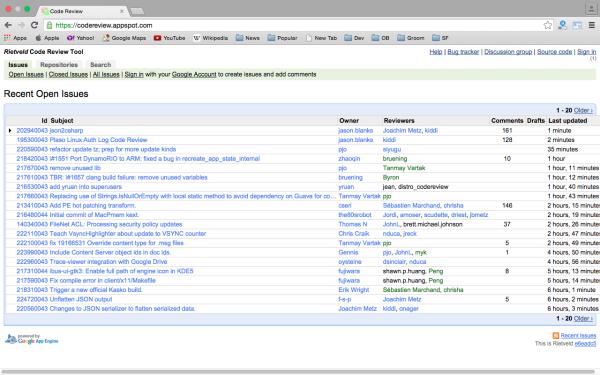
Task: Switch to the Issues tab
Action: [18, 65]
